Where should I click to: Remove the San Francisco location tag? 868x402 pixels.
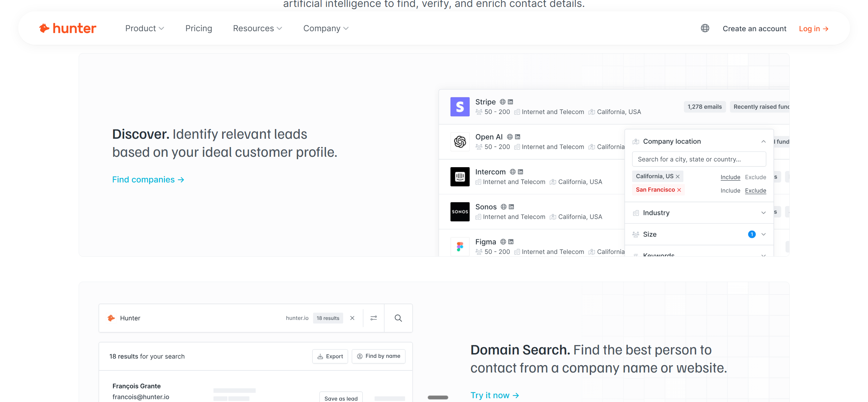[679, 190]
